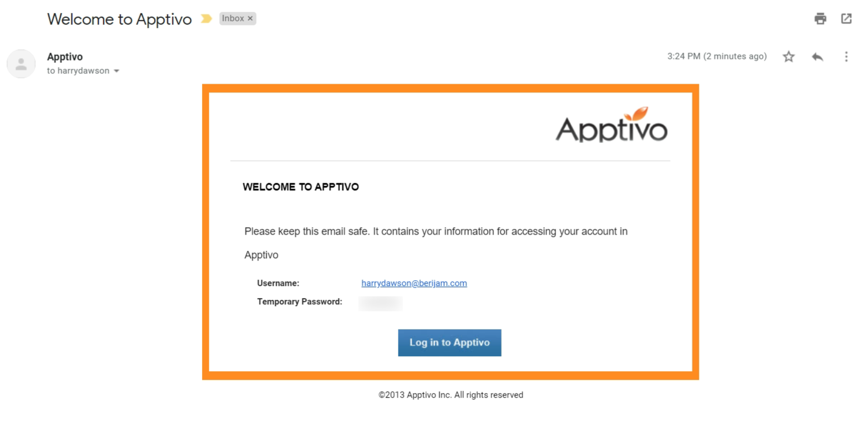868x422 pixels.
Task: Click the Welcome to Apptivo subject line
Action: click(x=119, y=19)
